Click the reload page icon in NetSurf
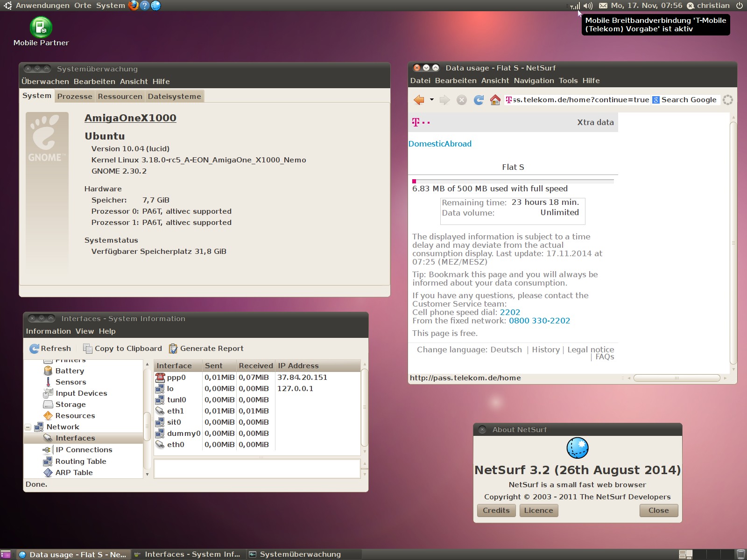The width and height of the screenshot is (747, 560). click(479, 100)
